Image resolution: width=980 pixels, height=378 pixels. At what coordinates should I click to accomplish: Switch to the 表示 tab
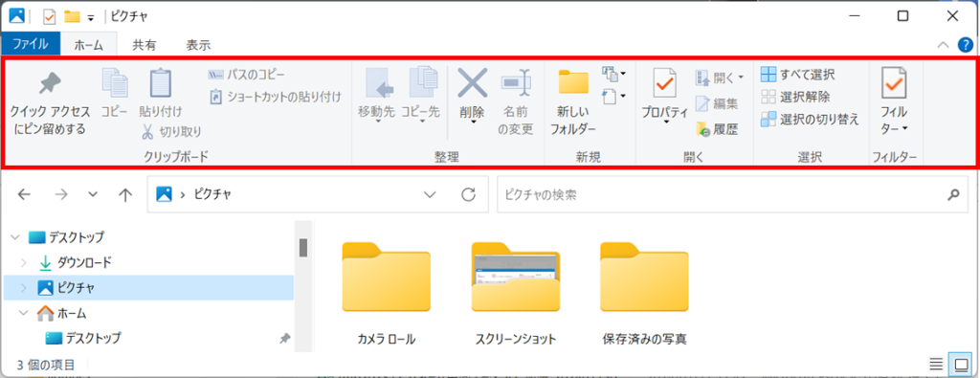coord(199,44)
